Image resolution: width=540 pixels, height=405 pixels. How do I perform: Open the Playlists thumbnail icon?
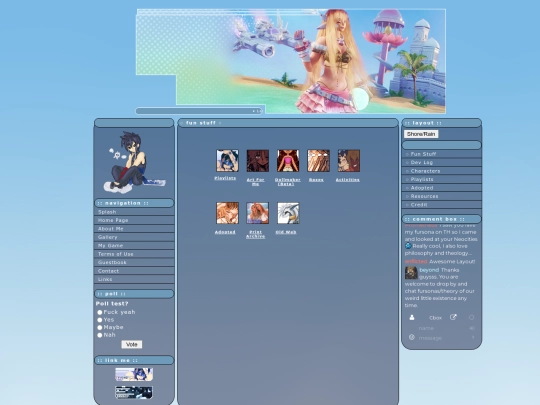pos(227,160)
